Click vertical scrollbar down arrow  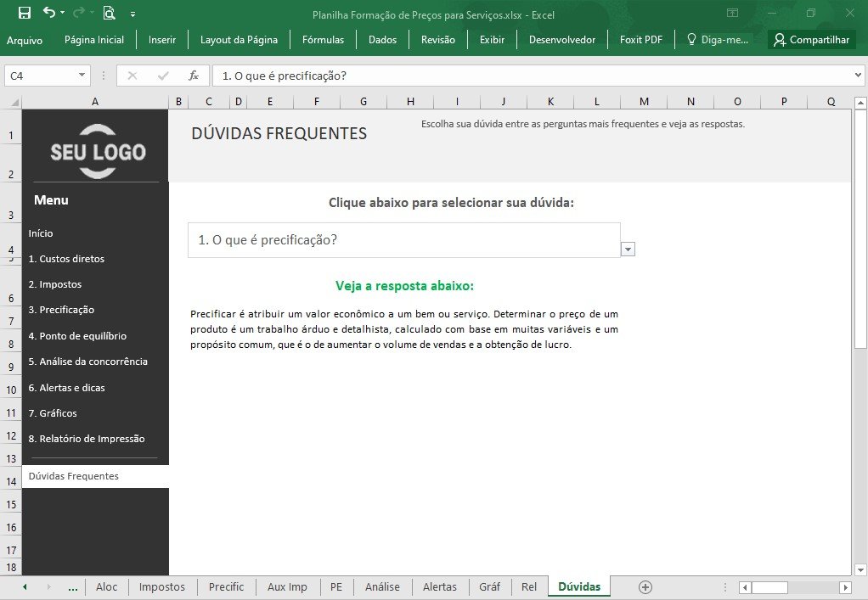(860, 569)
